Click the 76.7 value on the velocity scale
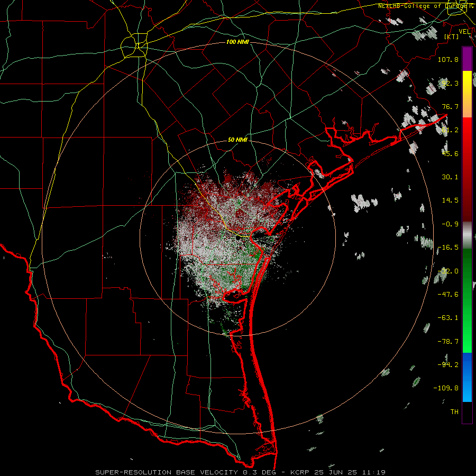 [450, 106]
